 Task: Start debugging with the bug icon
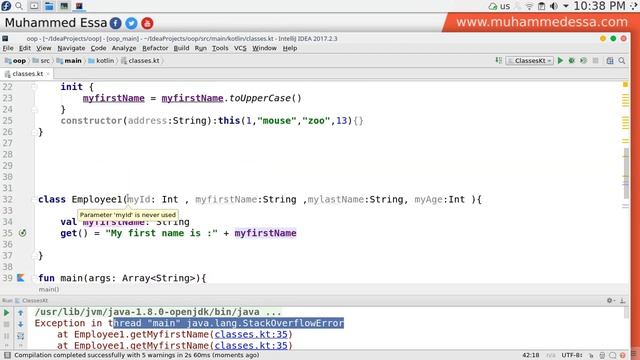pos(572,60)
